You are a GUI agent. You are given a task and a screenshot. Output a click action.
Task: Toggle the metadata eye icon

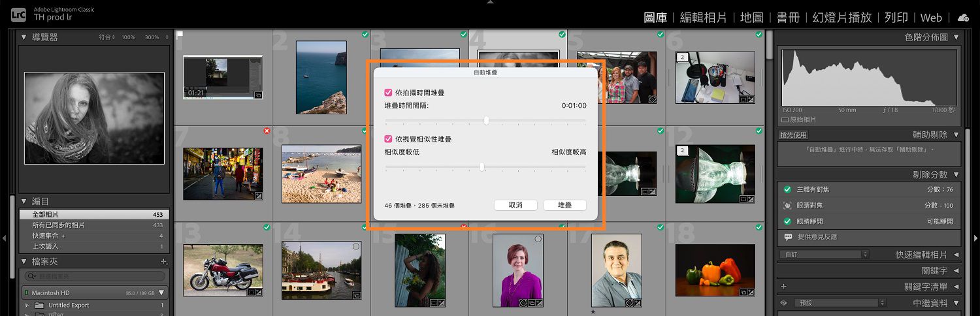coord(783,303)
